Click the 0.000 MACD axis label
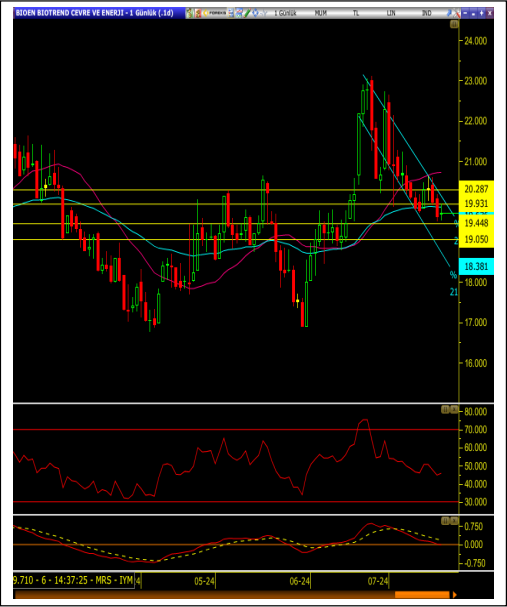The height and width of the screenshot is (607, 507). 474,545
